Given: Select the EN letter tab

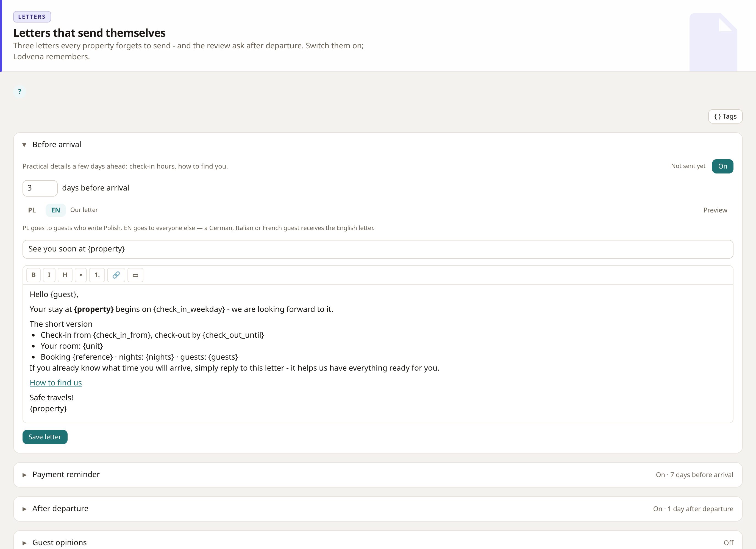Looking at the screenshot, I should [x=56, y=210].
